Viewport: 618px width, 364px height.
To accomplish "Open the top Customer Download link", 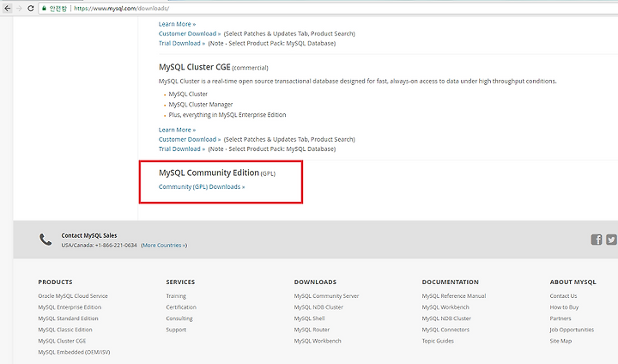I will [x=190, y=33].
